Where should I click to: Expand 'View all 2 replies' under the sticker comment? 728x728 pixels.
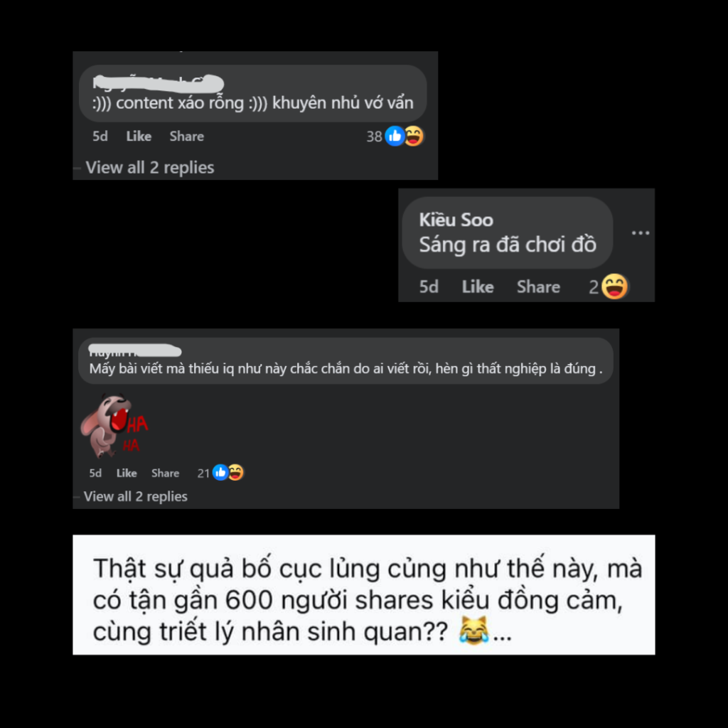pos(136,496)
